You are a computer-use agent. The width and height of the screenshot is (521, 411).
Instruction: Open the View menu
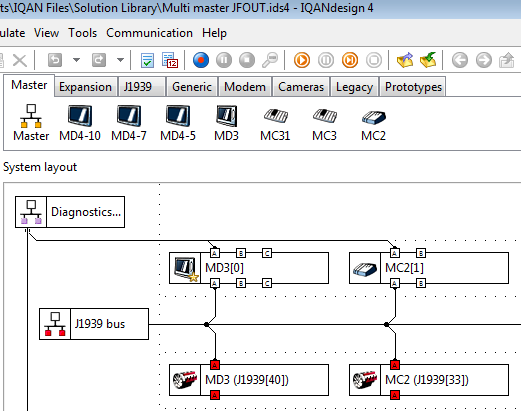coord(46,33)
